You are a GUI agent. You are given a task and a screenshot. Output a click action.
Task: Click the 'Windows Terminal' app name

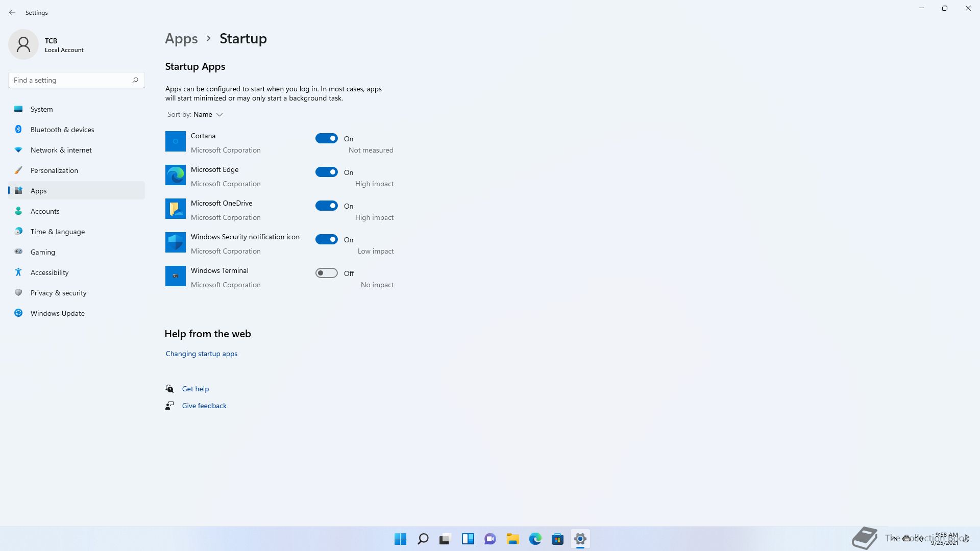point(219,270)
